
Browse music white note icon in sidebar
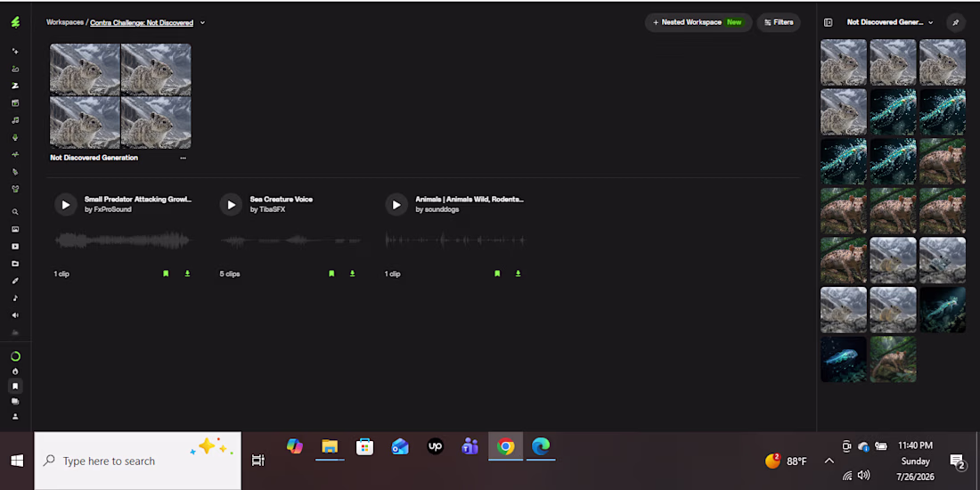tap(16, 298)
